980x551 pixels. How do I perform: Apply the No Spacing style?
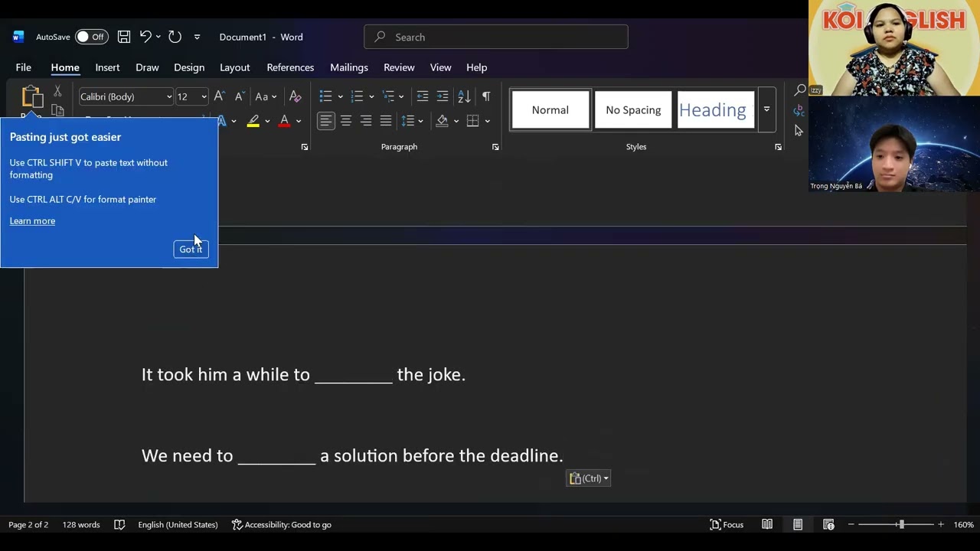pos(633,110)
